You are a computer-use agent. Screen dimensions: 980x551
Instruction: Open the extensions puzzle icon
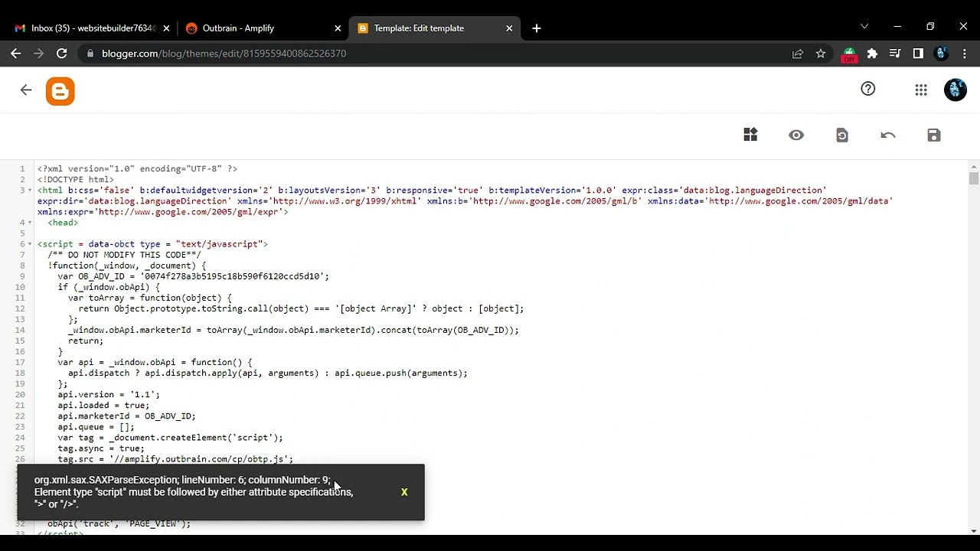click(872, 54)
